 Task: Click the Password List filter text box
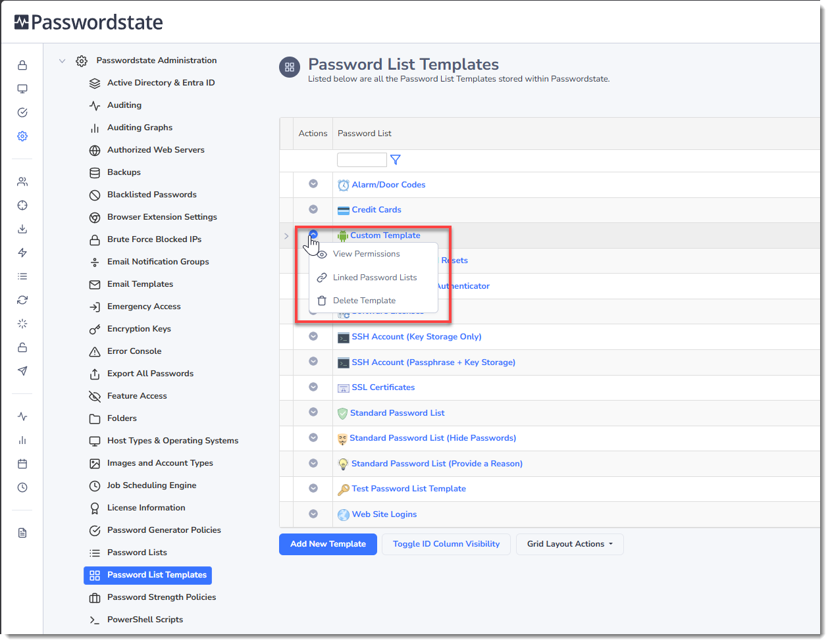point(362,160)
